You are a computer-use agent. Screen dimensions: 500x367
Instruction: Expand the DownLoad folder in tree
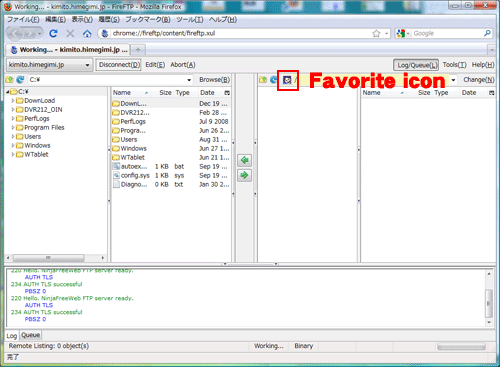pos(13,100)
